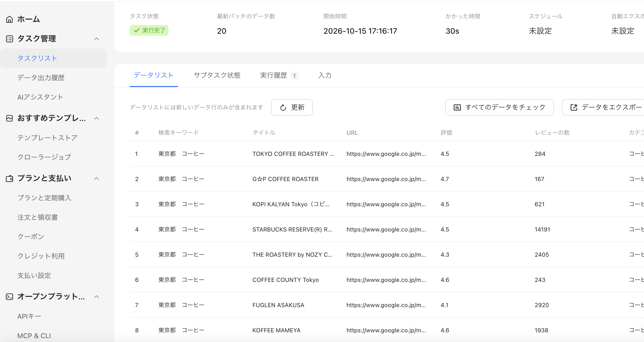Viewport: 644px width, 342px height.
Task: Click THE ROASTERY by NOZY title cell
Action: click(292, 255)
